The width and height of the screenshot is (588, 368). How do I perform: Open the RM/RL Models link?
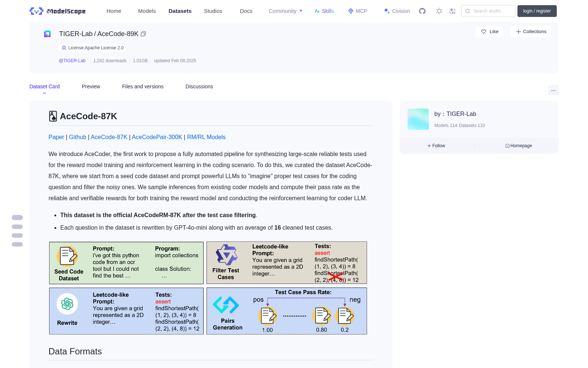point(206,137)
